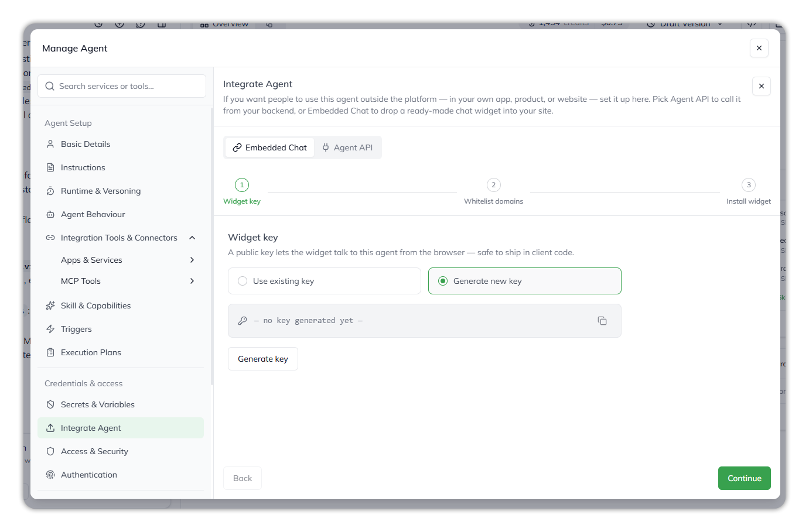This screenshot has width=809, height=532.
Task: Click the Generate key button
Action: click(x=263, y=359)
